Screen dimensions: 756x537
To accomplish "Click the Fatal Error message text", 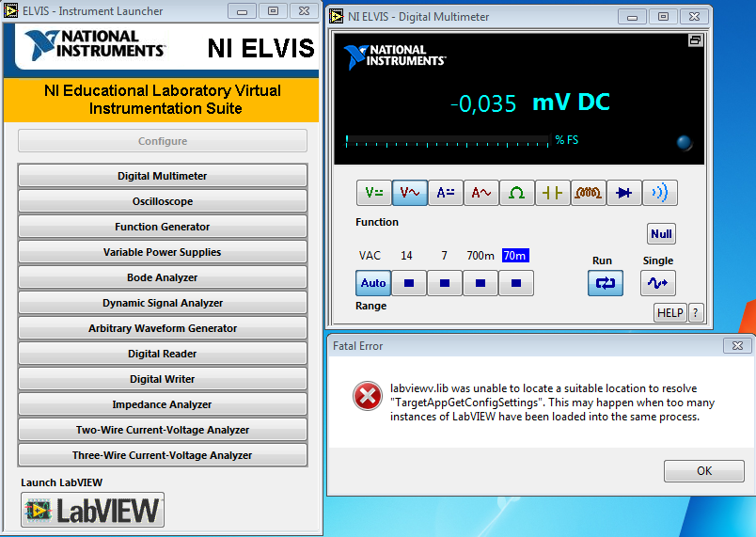I will [x=552, y=403].
